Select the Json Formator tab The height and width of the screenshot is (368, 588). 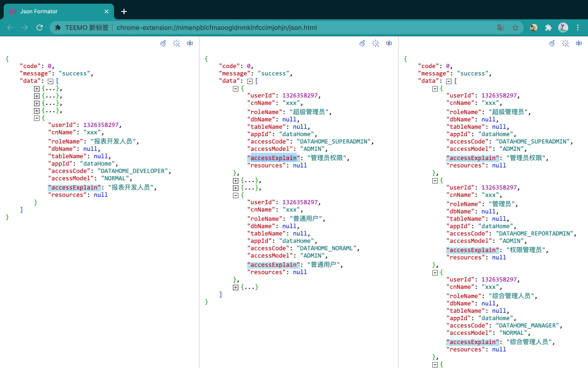coord(58,11)
